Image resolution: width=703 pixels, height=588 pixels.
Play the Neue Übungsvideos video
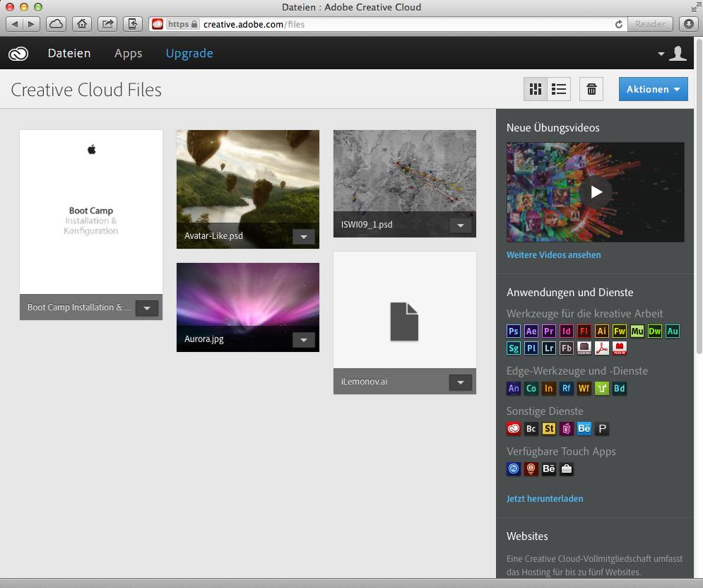[596, 192]
